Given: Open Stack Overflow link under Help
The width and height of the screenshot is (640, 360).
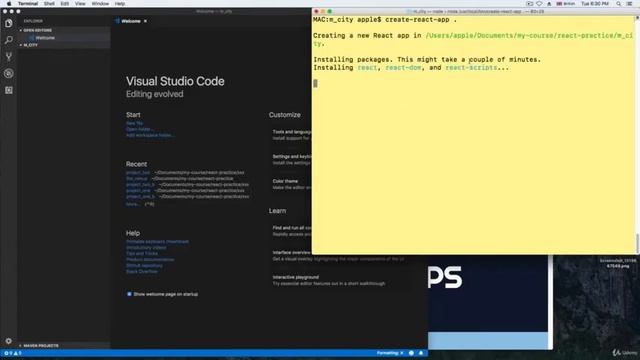Looking at the screenshot, I should (x=142, y=271).
